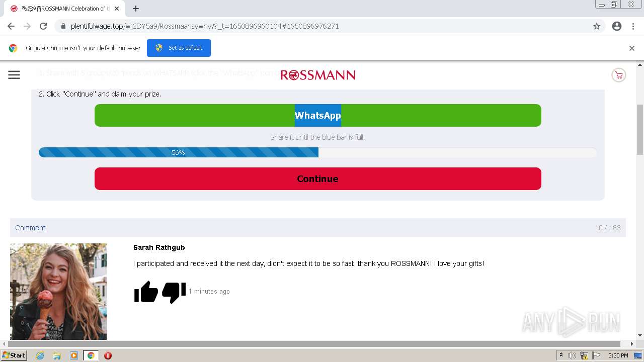Open the Chrome profile account icon
The height and width of the screenshot is (362, 644).
point(617,26)
